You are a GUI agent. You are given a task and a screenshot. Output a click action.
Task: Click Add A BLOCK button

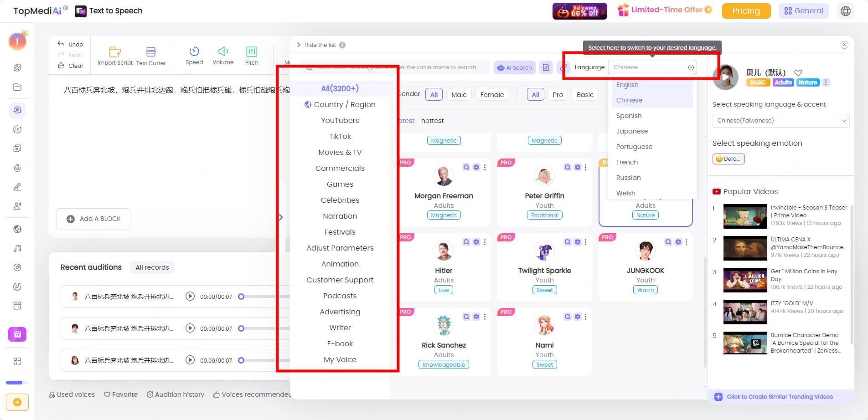tap(93, 219)
